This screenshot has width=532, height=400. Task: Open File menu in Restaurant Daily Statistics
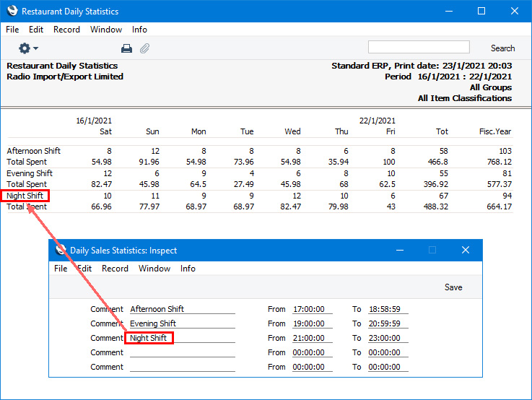point(12,30)
